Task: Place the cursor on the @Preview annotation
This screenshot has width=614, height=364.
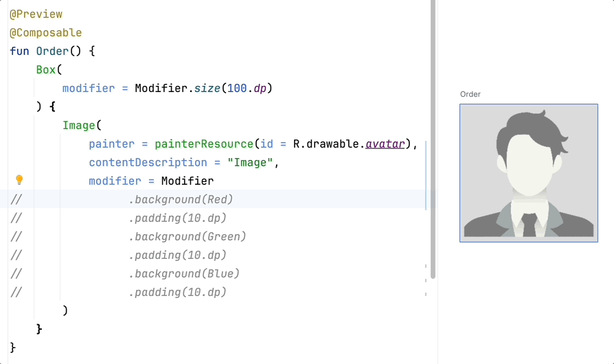Action: (x=36, y=14)
